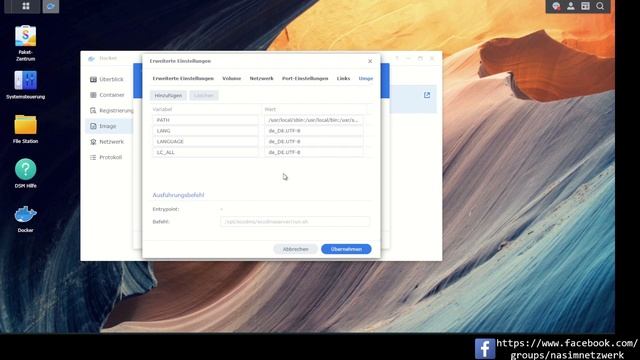The height and width of the screenshot is (360, 640).
Task: Switch to the Port-Einstellungen tab
Action: pyautogui.click(x=305, y=78)
